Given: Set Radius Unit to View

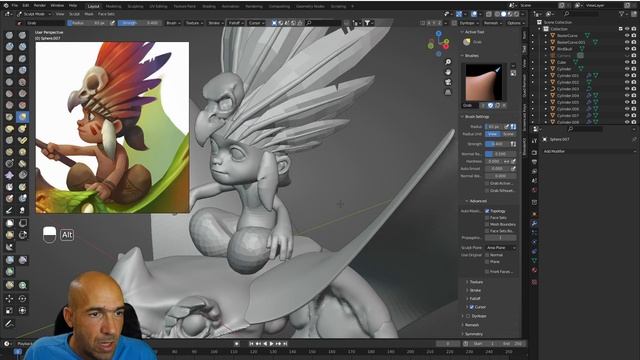Looking at the screenshot, I should pyautogui.click(x=493, y=134).
